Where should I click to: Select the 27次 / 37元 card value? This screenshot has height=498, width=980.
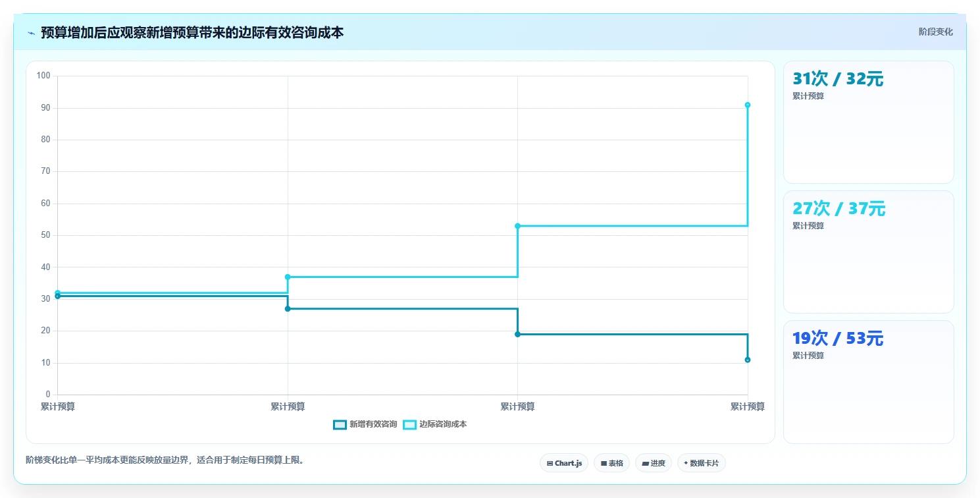pyautogui.click(x=839, y=209)
